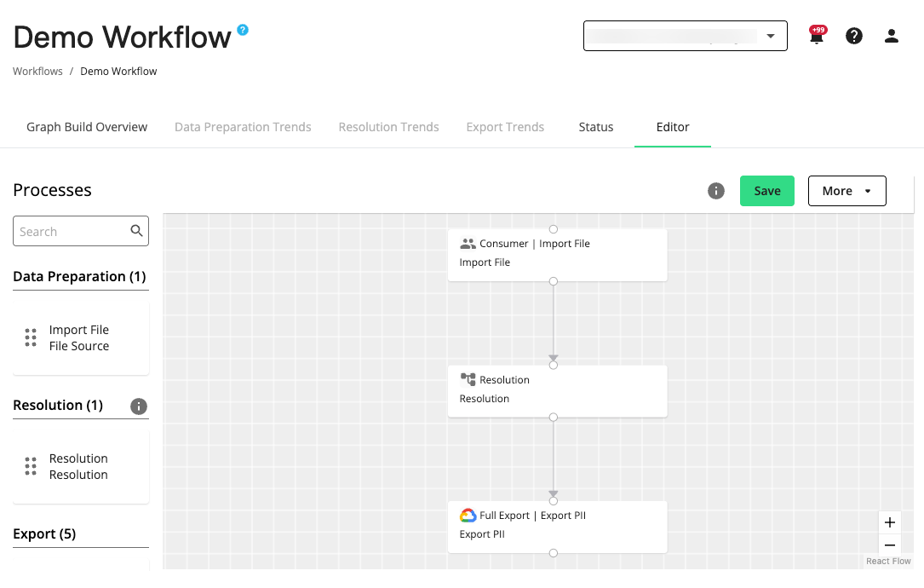Click the drag handle dots beside Resolution process
Image resolution: width=924 pixels, height=588 pixels.
(x=31, y=466)
